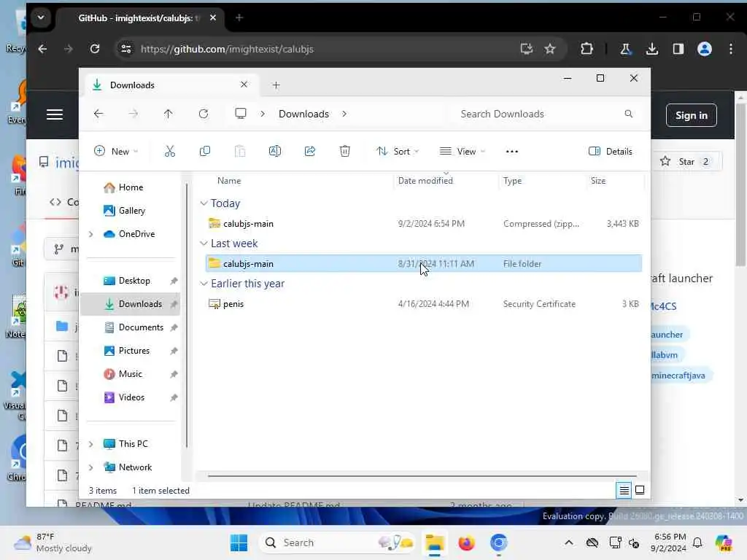
Task: Click the Copy icon in Explorer toolbar
Action: pos(205,152)
